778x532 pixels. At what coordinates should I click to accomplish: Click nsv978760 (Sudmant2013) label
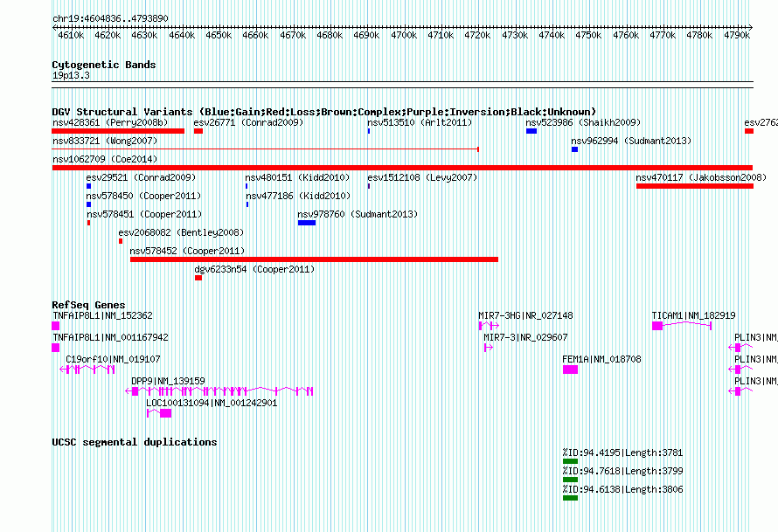pyautogui.click(x=358, y=214)
